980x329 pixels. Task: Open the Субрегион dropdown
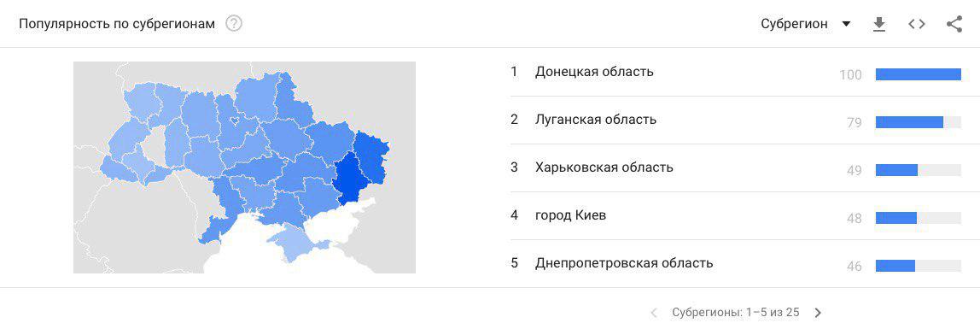[806, 24]
